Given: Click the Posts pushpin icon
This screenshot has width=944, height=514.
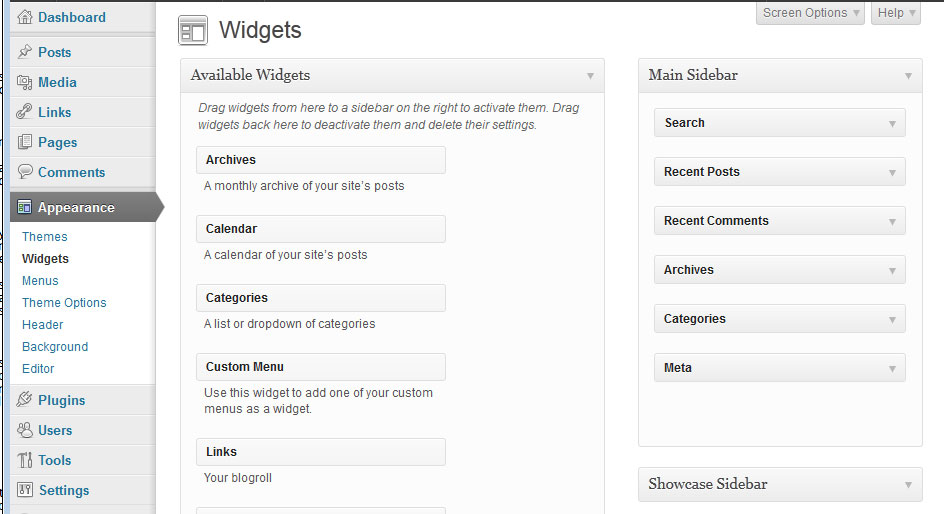Looking at the screenshot, I should (x=25, y=52).
